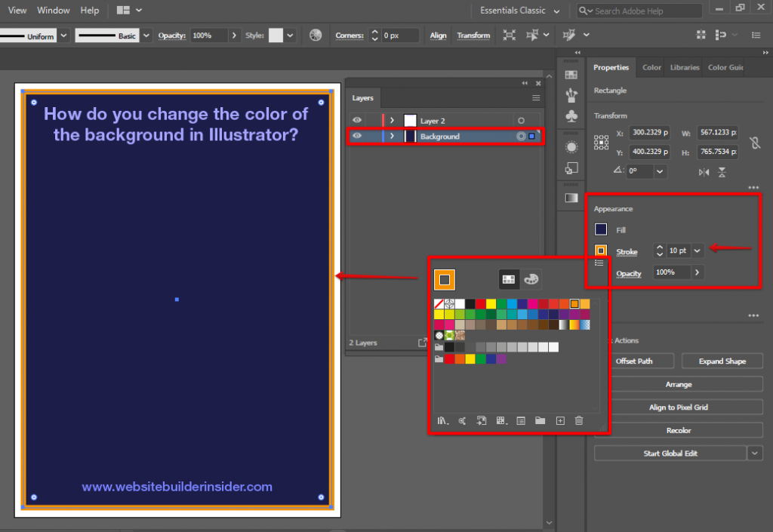Screen dimensions: 773x532
Task: Click the dark navy Fill color swatch
Action: (601, 230)
